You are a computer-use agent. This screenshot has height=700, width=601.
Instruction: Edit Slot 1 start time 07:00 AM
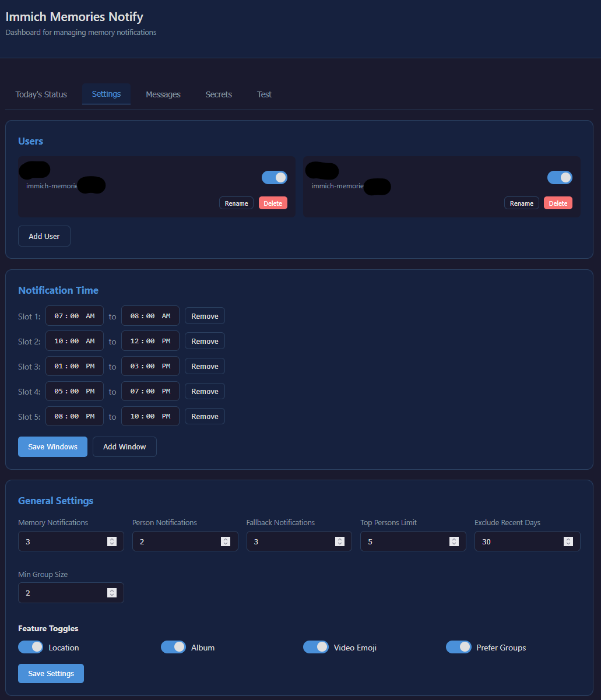point(75,316)
